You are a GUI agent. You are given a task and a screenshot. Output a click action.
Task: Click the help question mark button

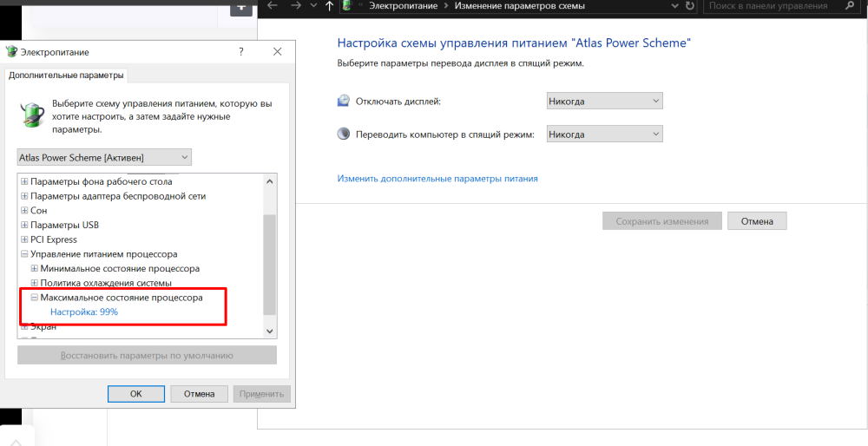pos(241,52)
